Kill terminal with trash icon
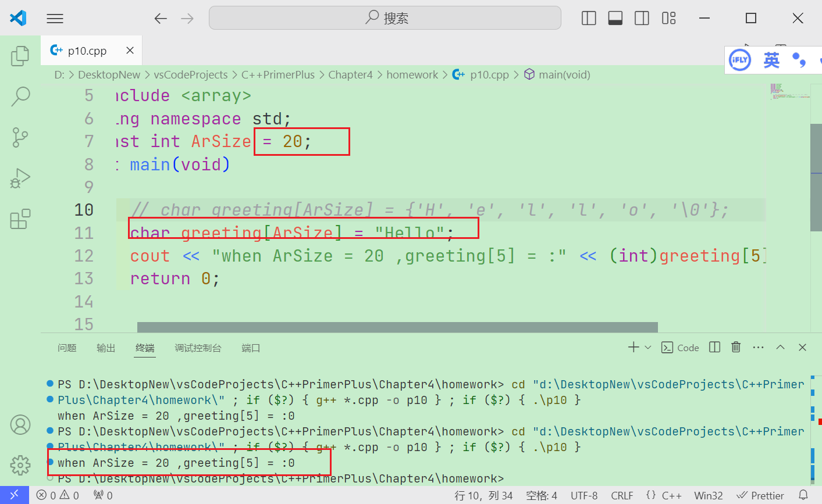 [x=736, y=348]
